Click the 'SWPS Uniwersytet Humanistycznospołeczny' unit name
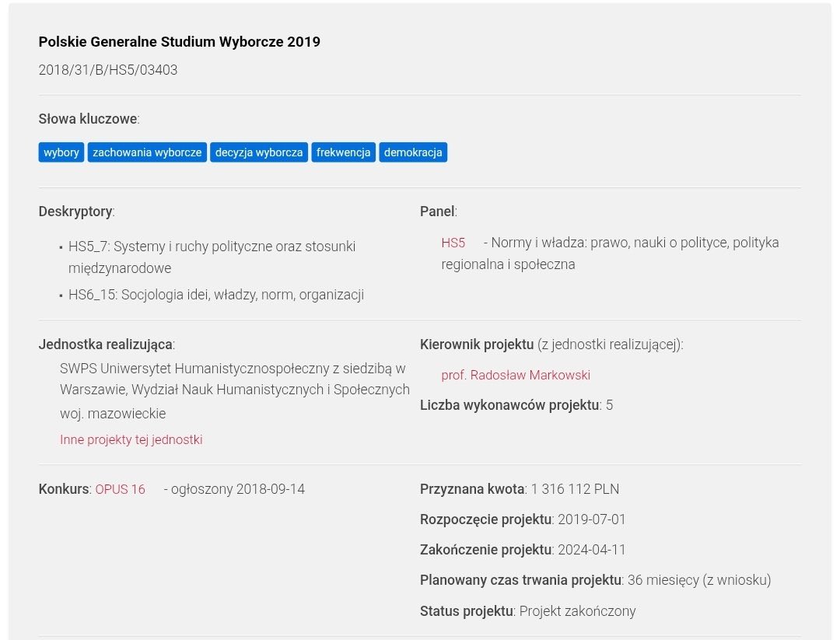This screenshot has width=840, height=640. (x=235, y=379)
